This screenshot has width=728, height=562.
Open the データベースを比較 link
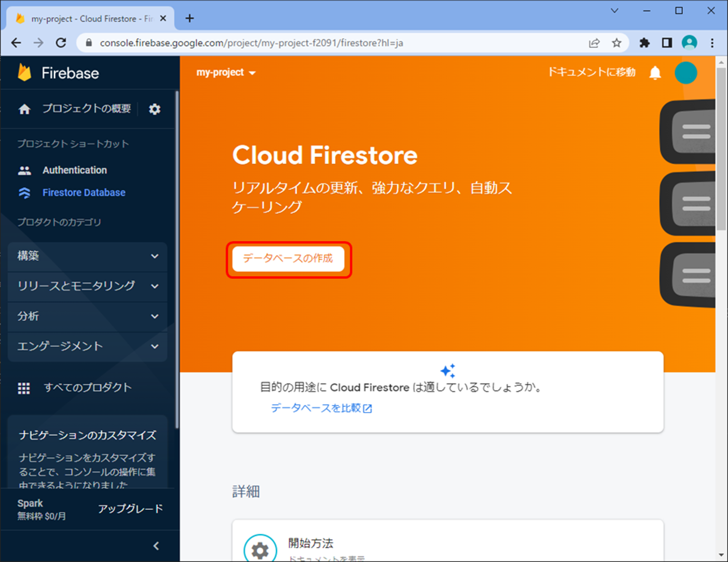click(x=316, y=408)
